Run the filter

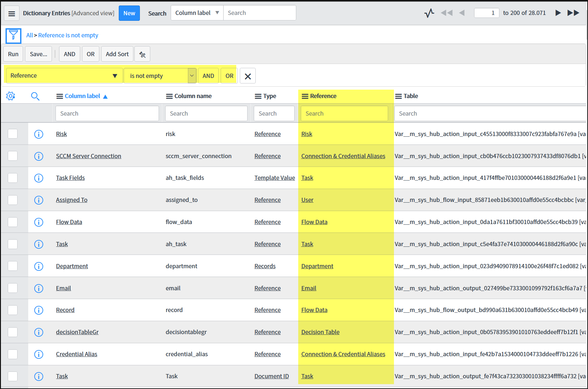coord(13,54)
